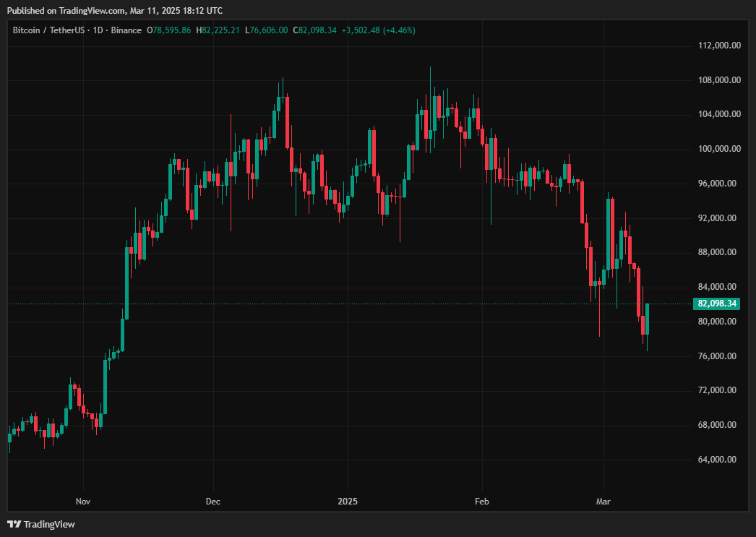Click the TradingView wordmark text

49,524
